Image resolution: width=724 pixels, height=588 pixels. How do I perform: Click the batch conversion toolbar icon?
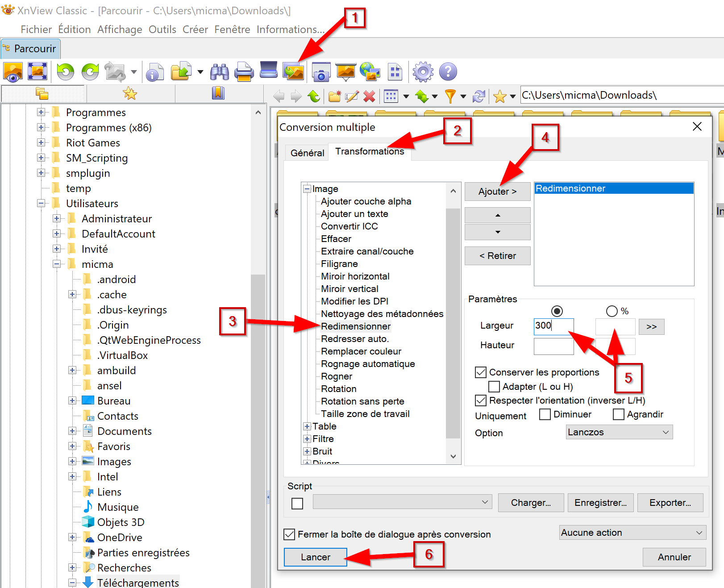(293, 72)
